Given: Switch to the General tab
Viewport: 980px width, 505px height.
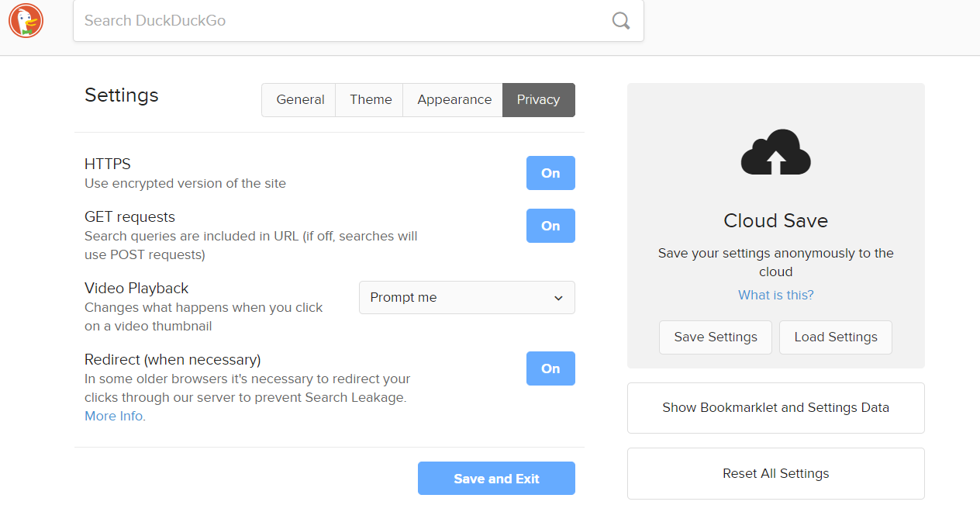Looking at the screenshot, I should pyautogui.click(x=299, y=100).
